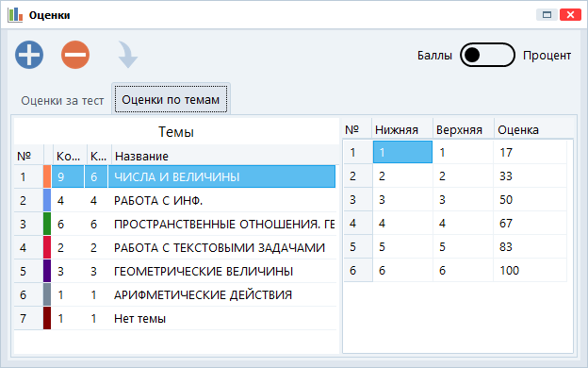
Task: Select the Оценки по темам tab
Action: 171,99
